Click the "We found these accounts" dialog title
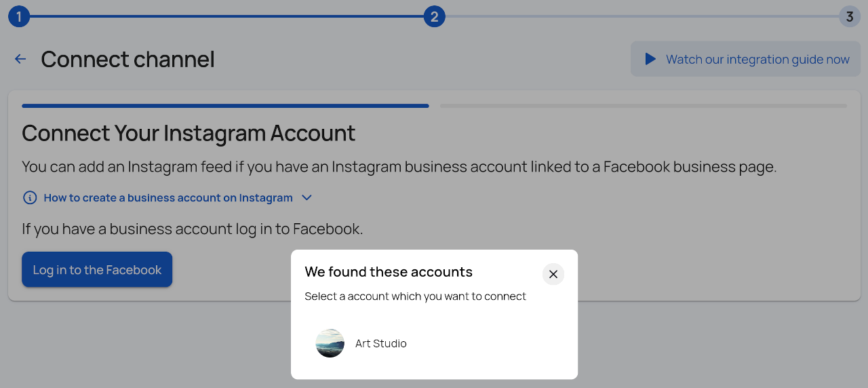Image resolution: width=868 pixels, height=388 pixels. coord(389,272)
